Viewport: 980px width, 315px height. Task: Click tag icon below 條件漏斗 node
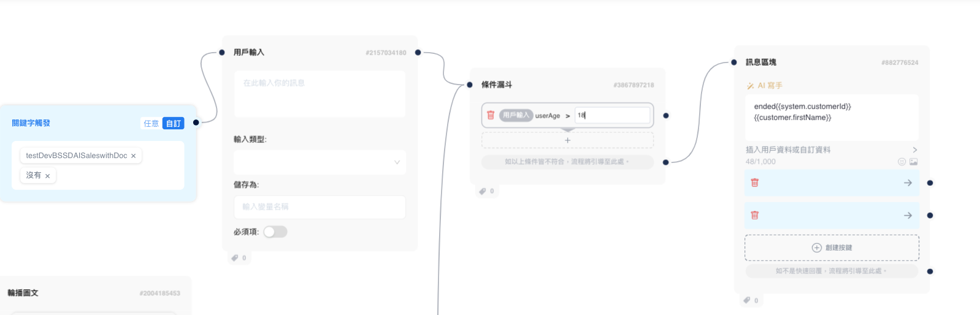point(483,191)
